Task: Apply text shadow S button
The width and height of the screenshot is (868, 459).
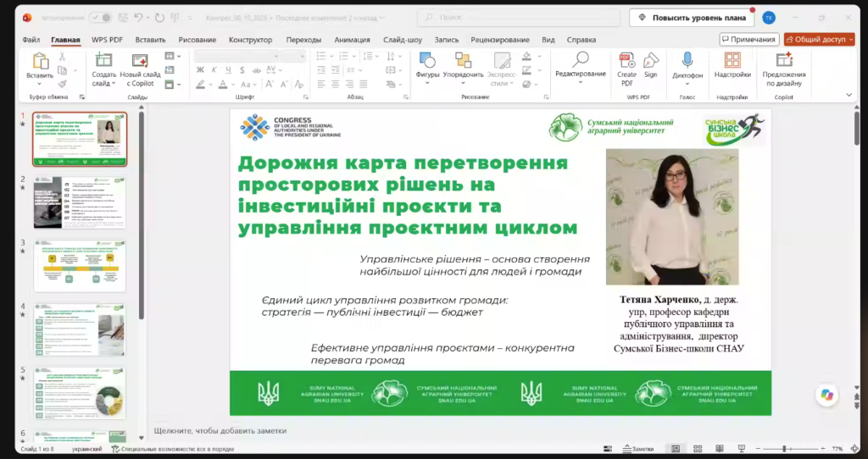Action: point(242,70)
